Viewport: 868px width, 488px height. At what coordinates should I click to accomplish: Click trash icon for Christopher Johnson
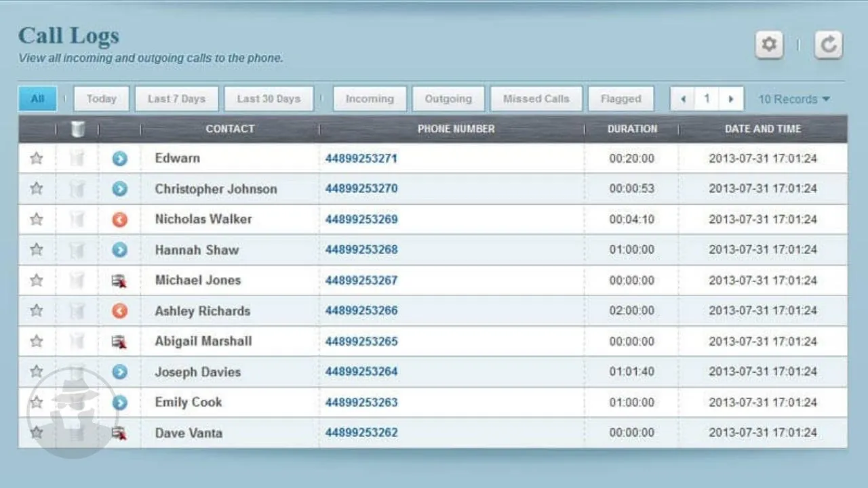pyautogui.click(x=77, y=189)
